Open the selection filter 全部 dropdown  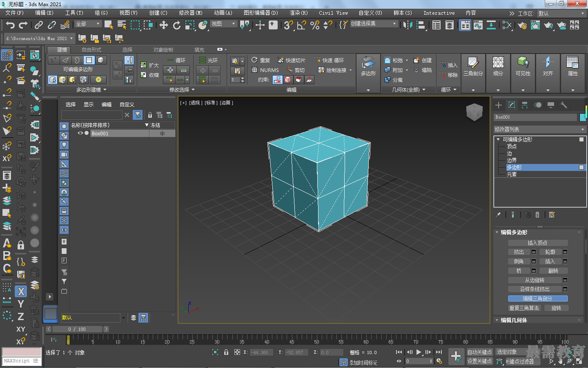pos(88,24)
